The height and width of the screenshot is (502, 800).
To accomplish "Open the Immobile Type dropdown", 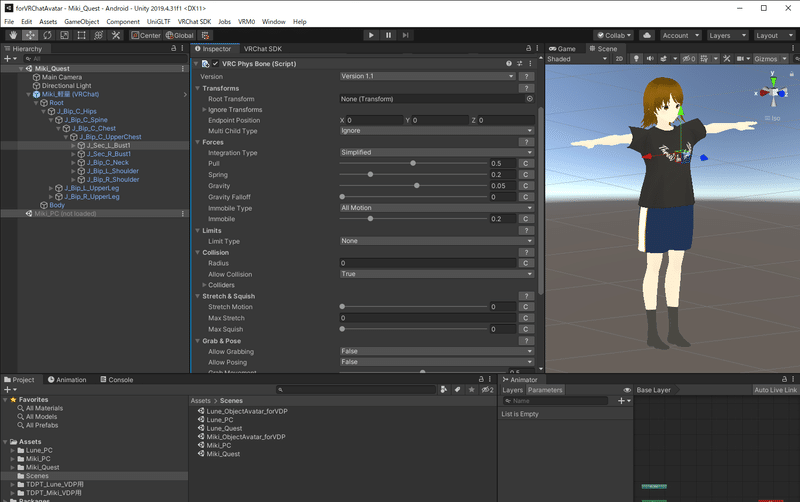I will click(x=437, y=208).
